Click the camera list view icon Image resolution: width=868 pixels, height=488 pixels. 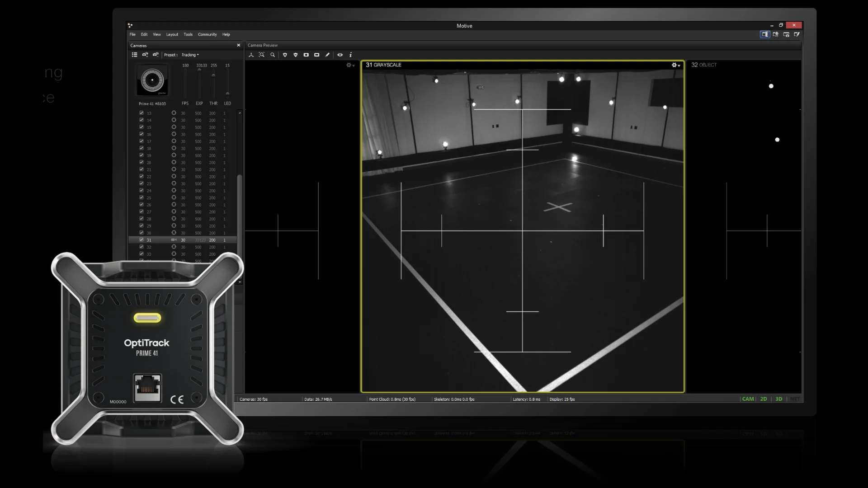pos(134,55)
